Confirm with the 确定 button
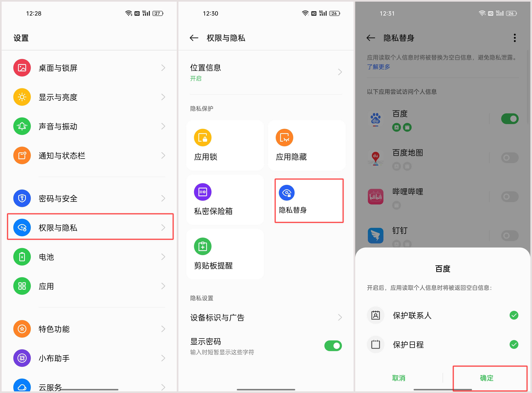This screenshot has width=532, height=393. click(487, 378)
